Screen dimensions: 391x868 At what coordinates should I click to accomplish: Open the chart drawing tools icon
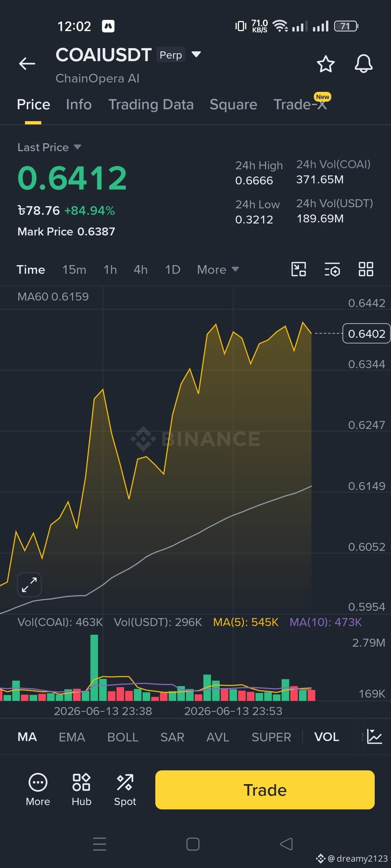coord(299,269)
